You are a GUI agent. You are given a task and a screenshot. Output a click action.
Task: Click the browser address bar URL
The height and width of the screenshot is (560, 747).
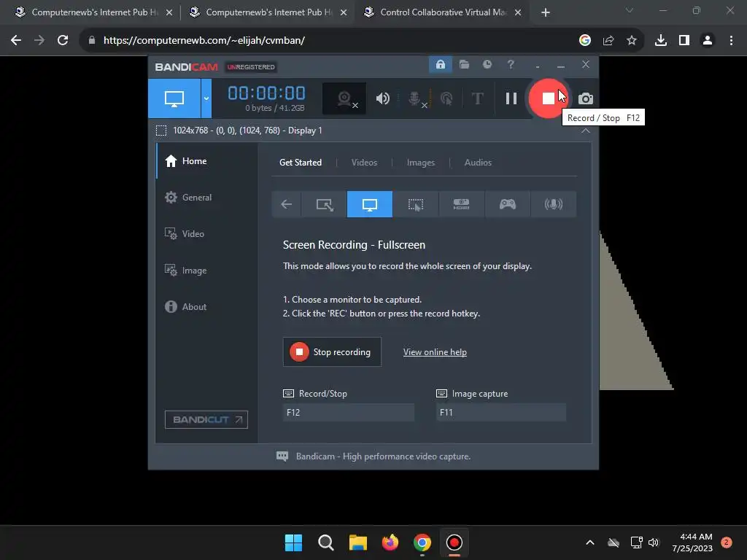[204, 40]
